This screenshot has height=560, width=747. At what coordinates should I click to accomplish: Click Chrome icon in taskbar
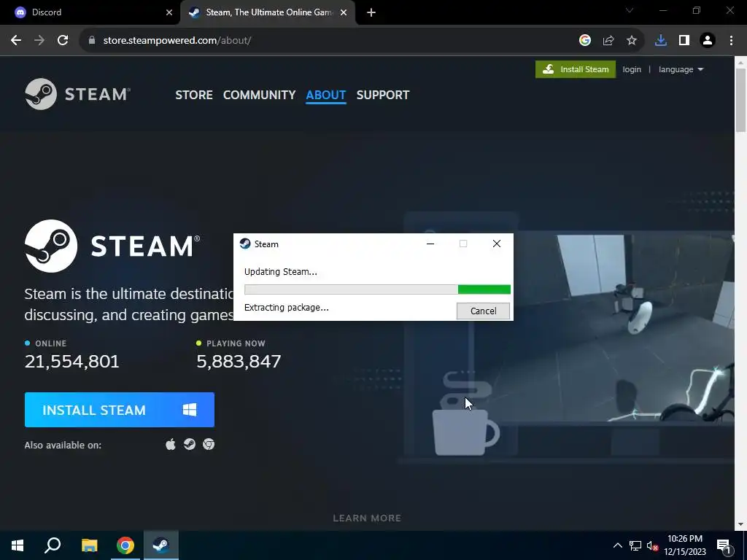[125, 545]
